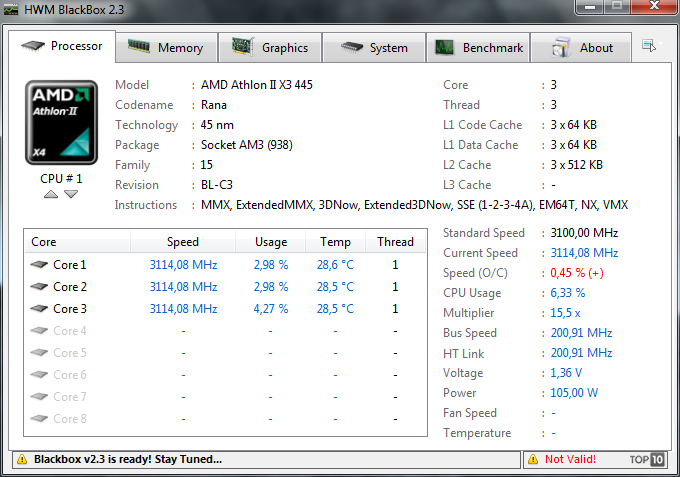Image resolution: width=680 pixels, height=477 pixels.
Task: Click the codename value Rana
Action: 214,105
